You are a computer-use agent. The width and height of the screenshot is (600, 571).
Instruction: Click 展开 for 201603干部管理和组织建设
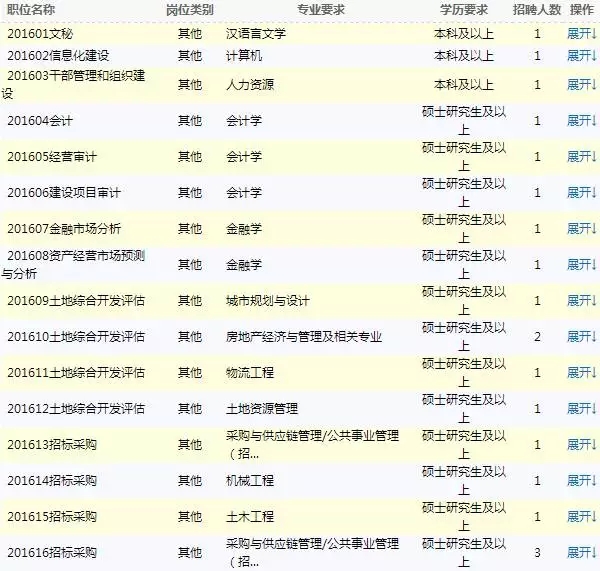coord(581,85)
